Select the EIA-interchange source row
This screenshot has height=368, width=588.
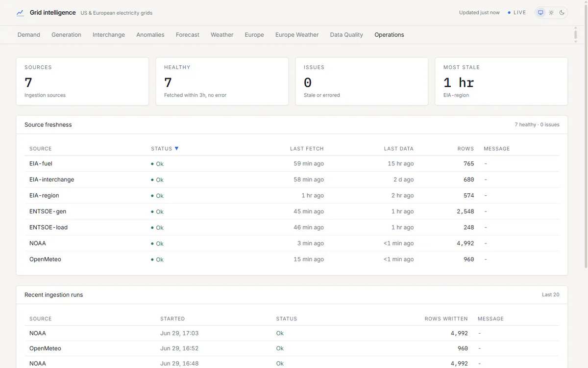tap(292, 180)
